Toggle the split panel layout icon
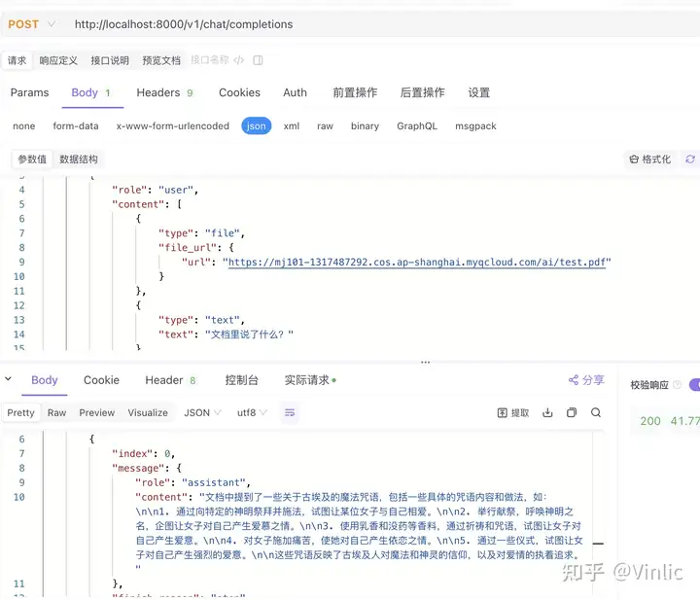 pos(258,60)
